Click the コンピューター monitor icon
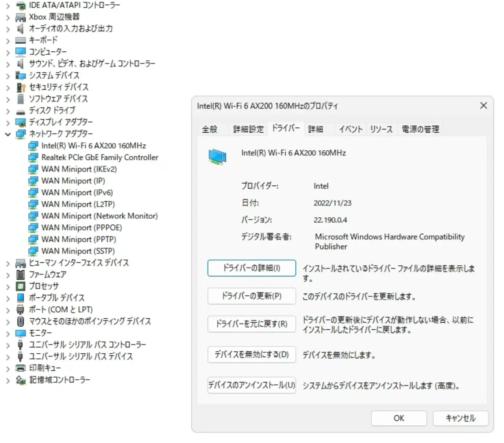This screenshot has width=504, height=443. (20, 52)
